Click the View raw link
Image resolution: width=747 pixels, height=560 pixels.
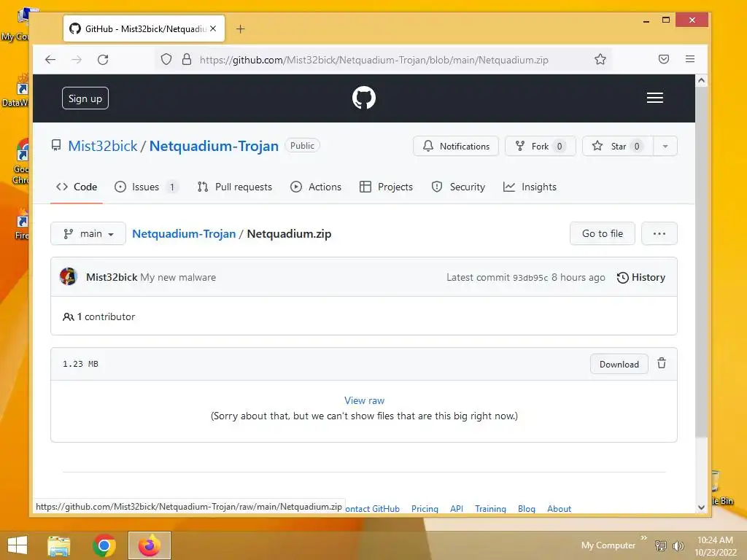click(364, 400)
